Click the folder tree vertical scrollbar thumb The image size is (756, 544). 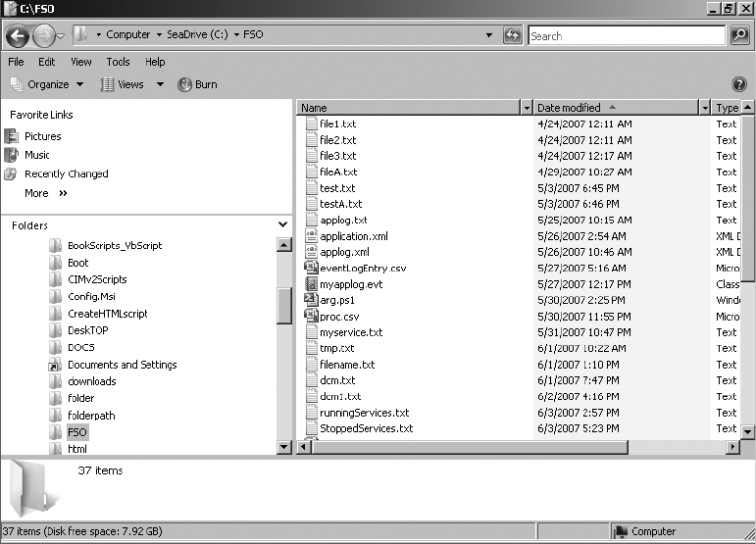coord(284,306)
